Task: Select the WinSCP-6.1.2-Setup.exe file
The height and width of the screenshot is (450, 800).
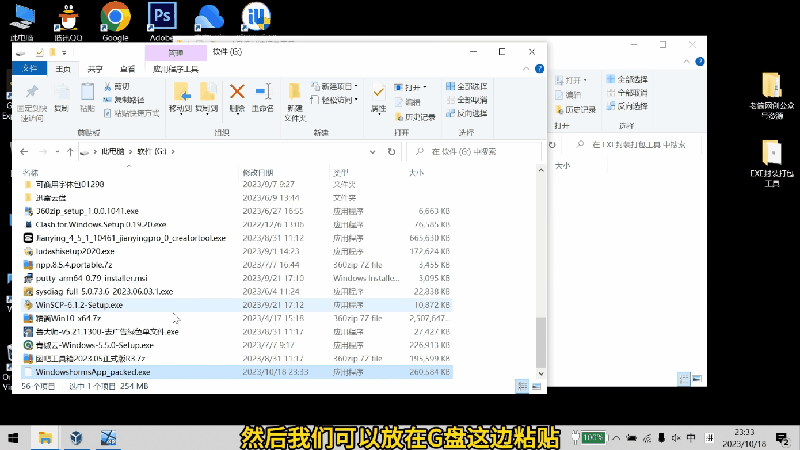Action: 80,303
